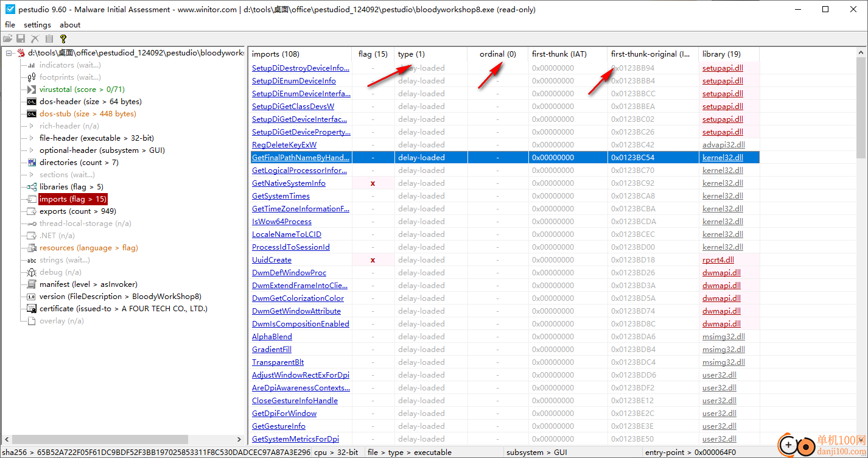Expand the rich-header tree node
This screenshot has height=458, width=868.
coord(32,126)
